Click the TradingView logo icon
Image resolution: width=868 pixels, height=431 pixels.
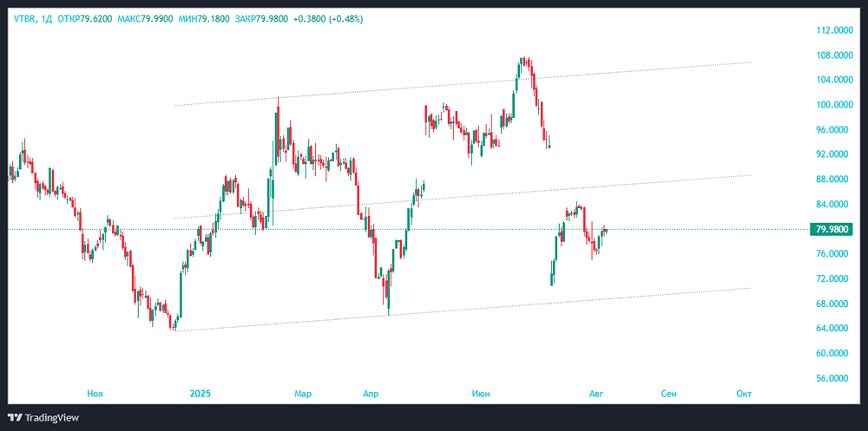(x=15, y=417)
